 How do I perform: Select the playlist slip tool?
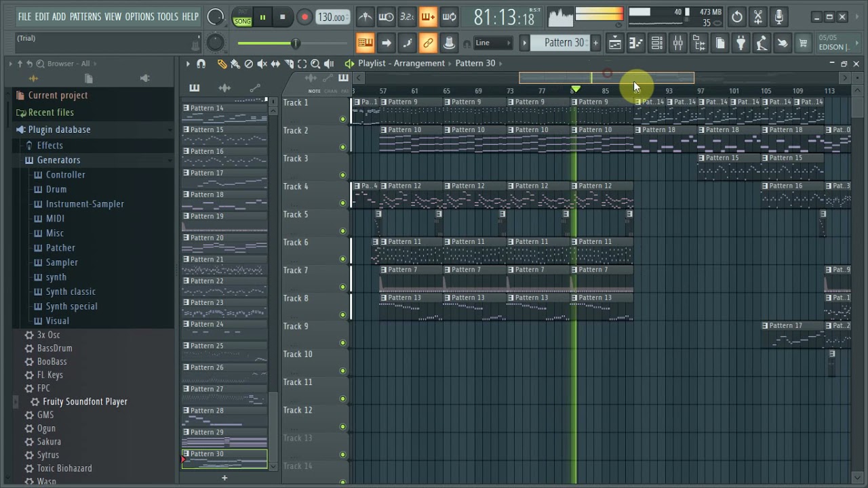[275, 64]
